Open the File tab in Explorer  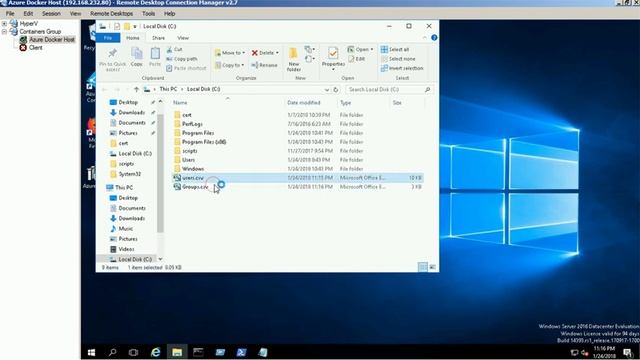[x=108, y=38]
